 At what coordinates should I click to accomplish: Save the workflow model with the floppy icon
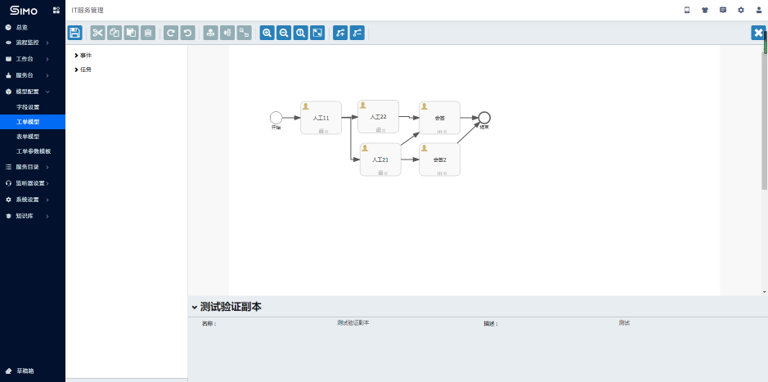coord(75,33)
